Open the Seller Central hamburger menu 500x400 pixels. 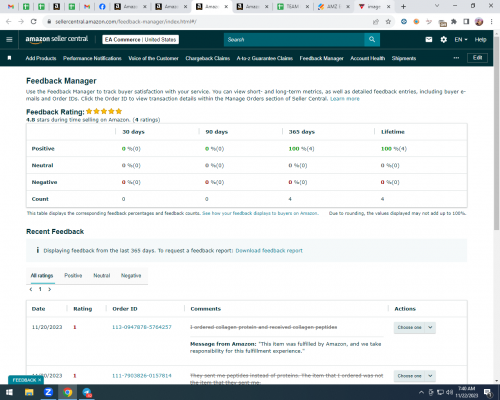pos(9,39)
